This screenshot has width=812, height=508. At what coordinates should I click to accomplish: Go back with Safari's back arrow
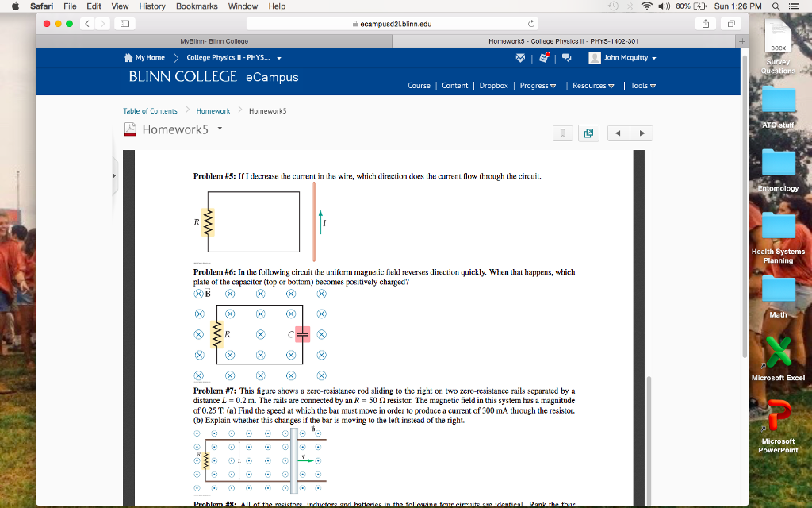point(87,24)
